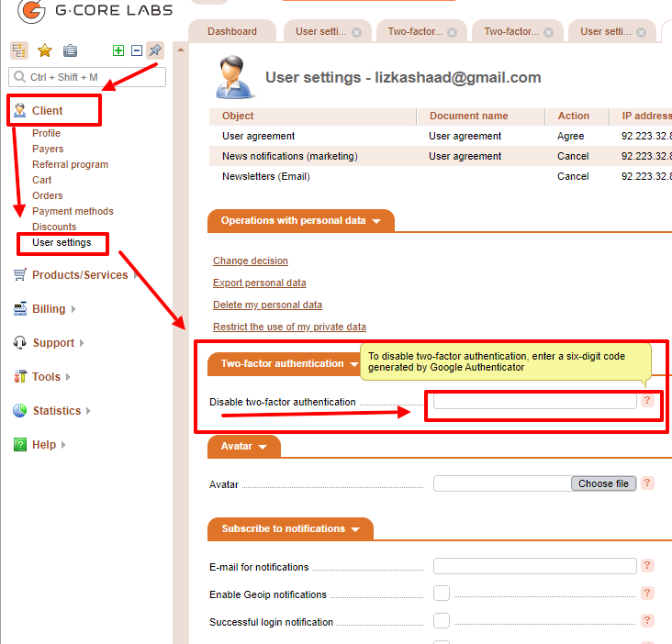Switch to the Dashboard tab
672x644 pixels.
[x=232, y=31]
